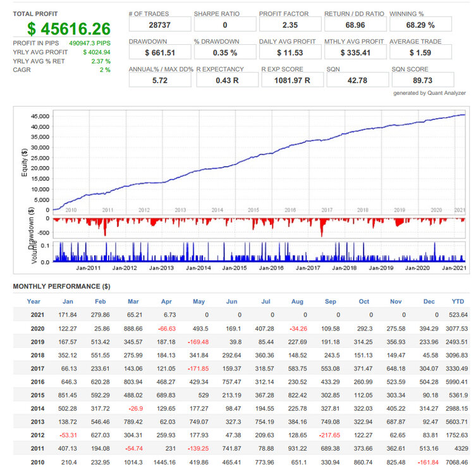
Task: Click the Year column header
Action: tap(34, 301)
